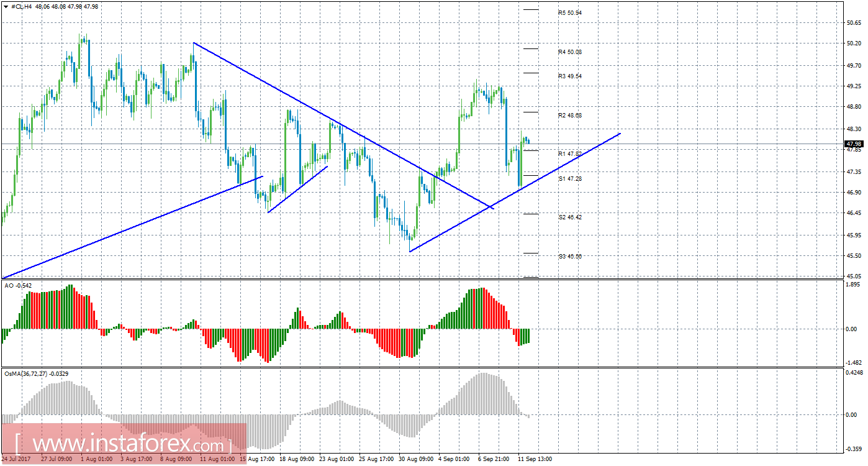868x466 pixels.
Task: Click 47.35 on the price axis
Action: [854, 171]
